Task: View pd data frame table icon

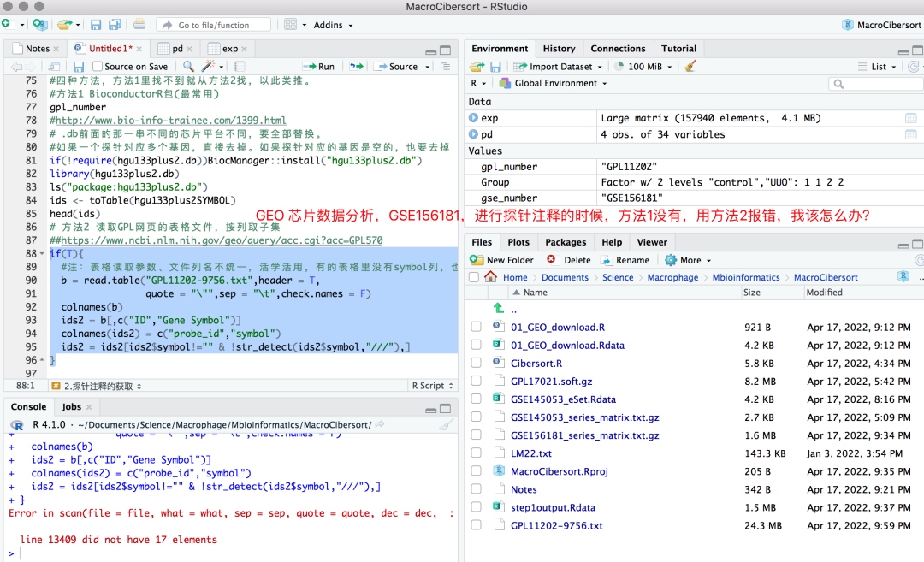Action: (x=911, y=135)
